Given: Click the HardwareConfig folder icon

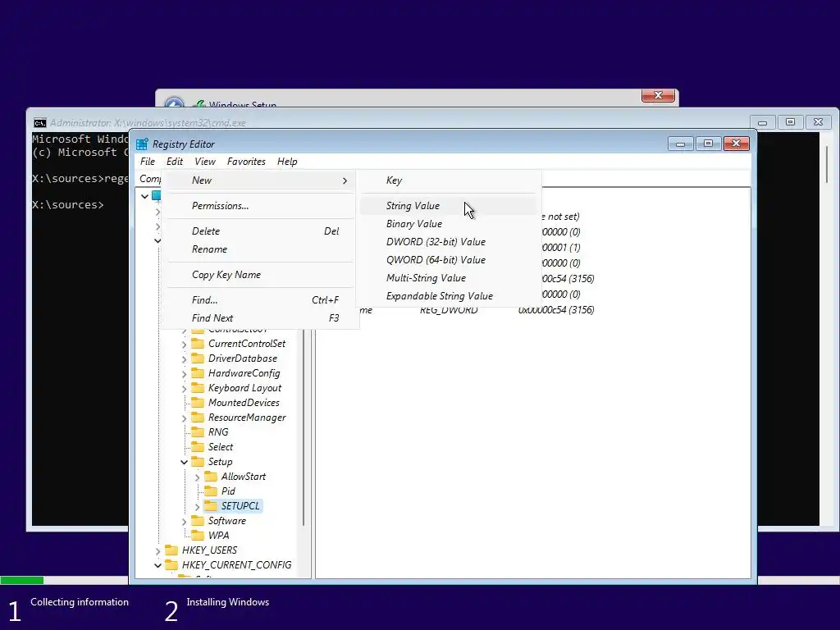Looking at the screenshot, I should tap(198, 373).
